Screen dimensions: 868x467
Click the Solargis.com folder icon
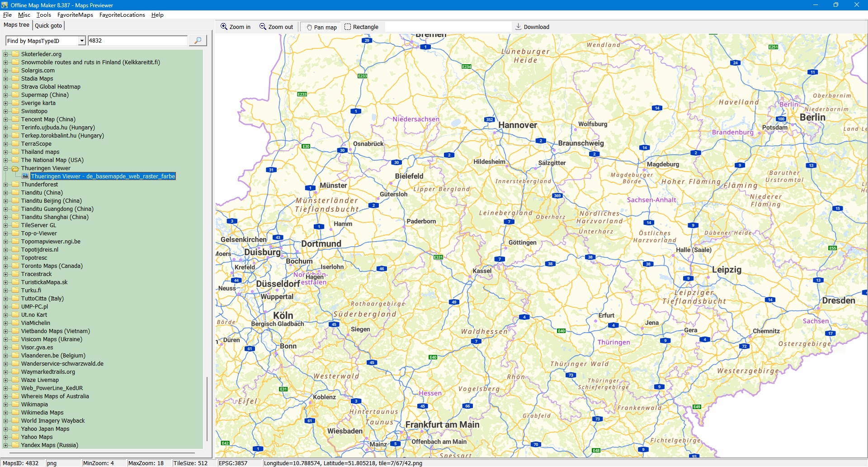[15, 71]
